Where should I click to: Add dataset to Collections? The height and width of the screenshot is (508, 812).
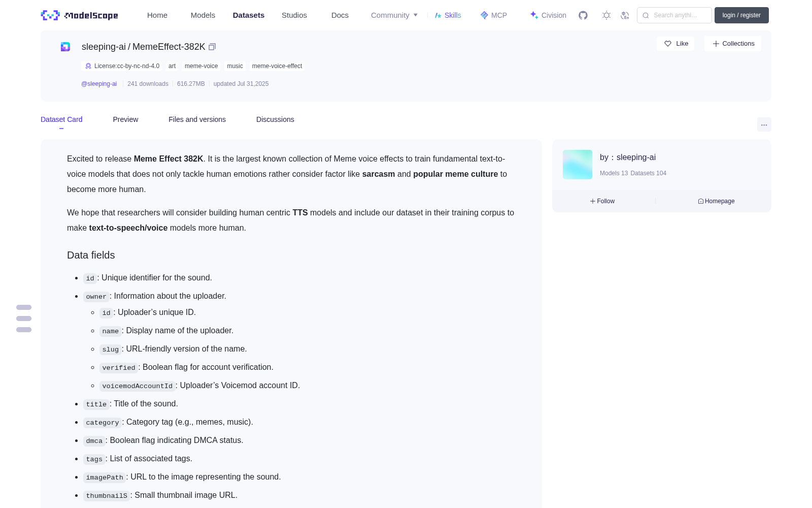pos(733,44)
